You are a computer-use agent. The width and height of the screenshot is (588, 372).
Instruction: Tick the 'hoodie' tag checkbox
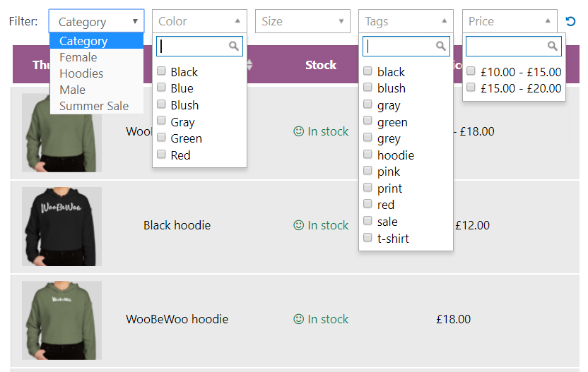pyautogui.click(x=368, y=154)
